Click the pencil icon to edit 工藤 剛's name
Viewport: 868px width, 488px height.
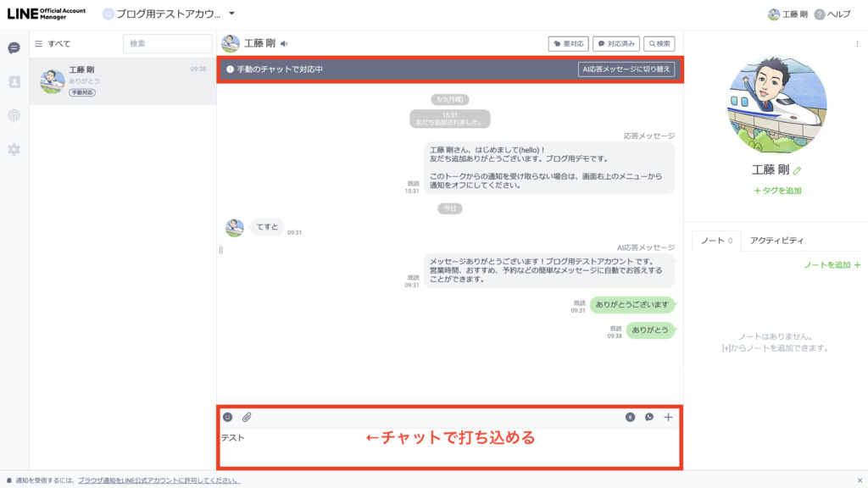(798, 170)
